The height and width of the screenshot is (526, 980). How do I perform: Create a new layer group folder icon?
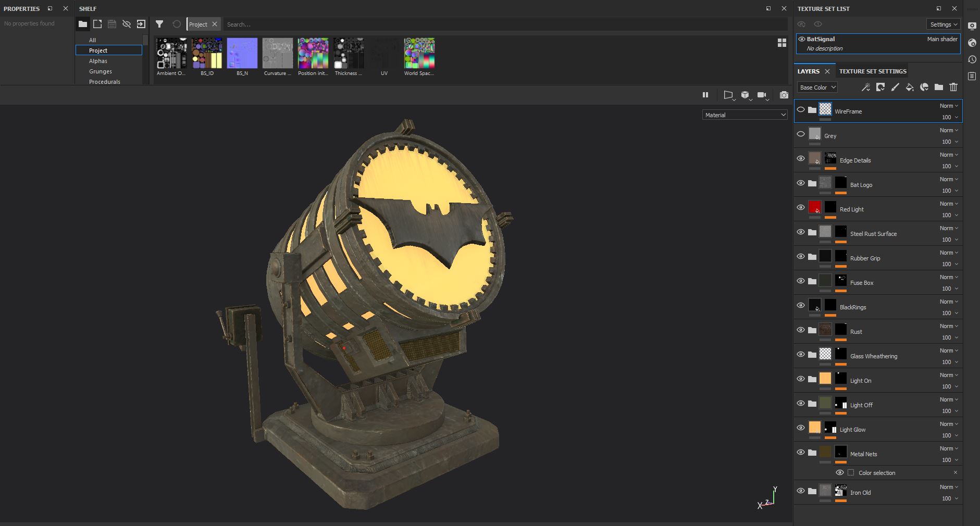[938, 87]
